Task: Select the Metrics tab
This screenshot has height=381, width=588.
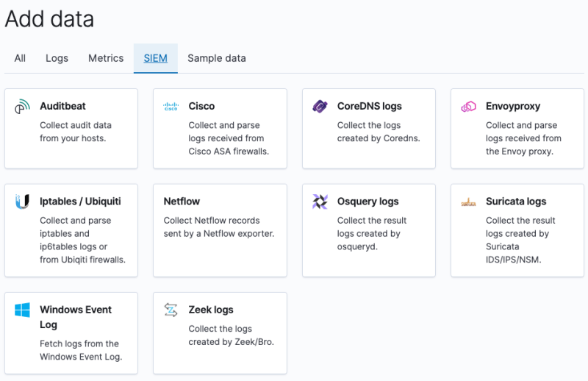Action: pos(106,58)
